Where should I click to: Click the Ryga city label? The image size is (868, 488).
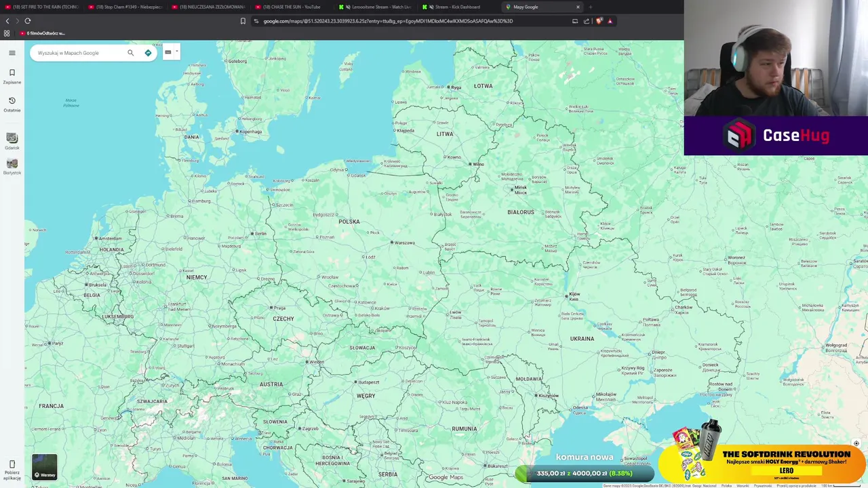[x=456, y=87]
